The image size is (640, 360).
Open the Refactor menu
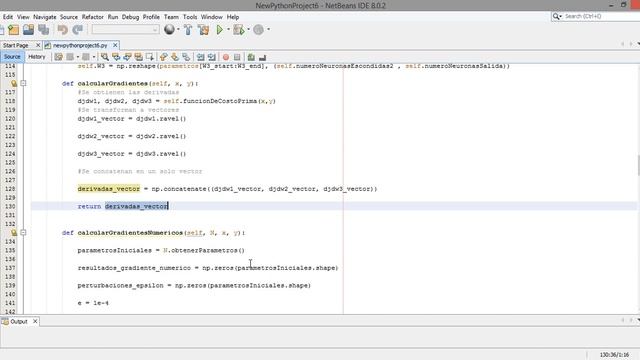(x=93, y=17)
